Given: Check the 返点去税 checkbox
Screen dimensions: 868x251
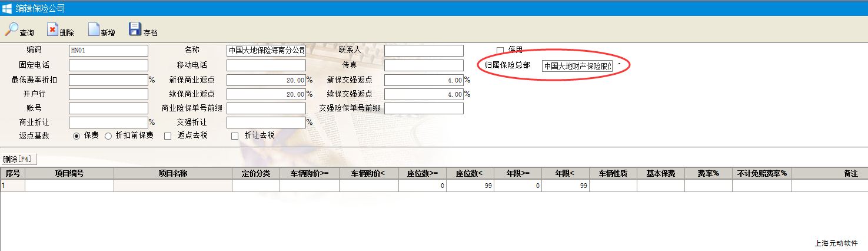Looking at the screenshot, I should [x=168, y=136].
